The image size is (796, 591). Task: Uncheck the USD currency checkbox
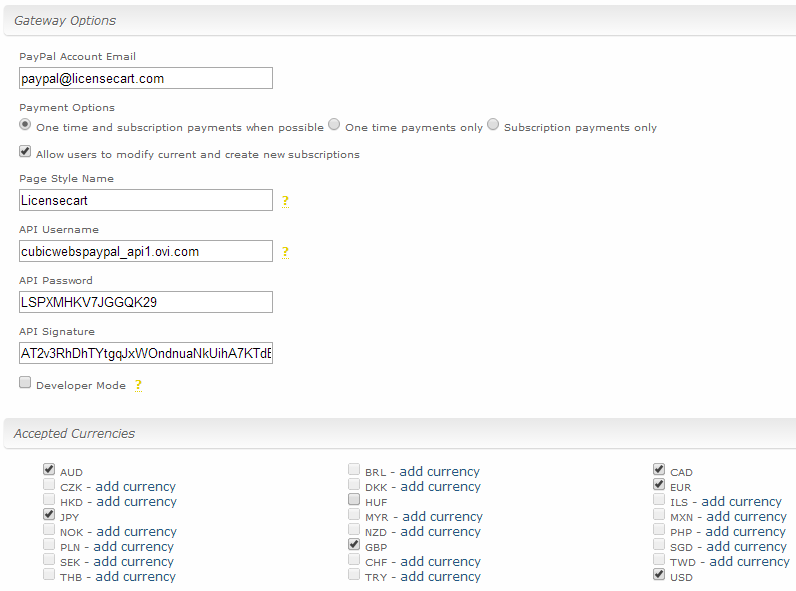click(659, 574)
